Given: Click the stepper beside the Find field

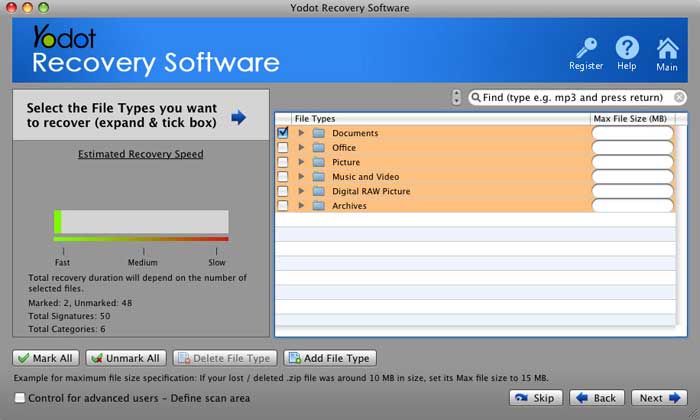Looking at the screenshot, I should pyautogui.click(x=456, y=97).
